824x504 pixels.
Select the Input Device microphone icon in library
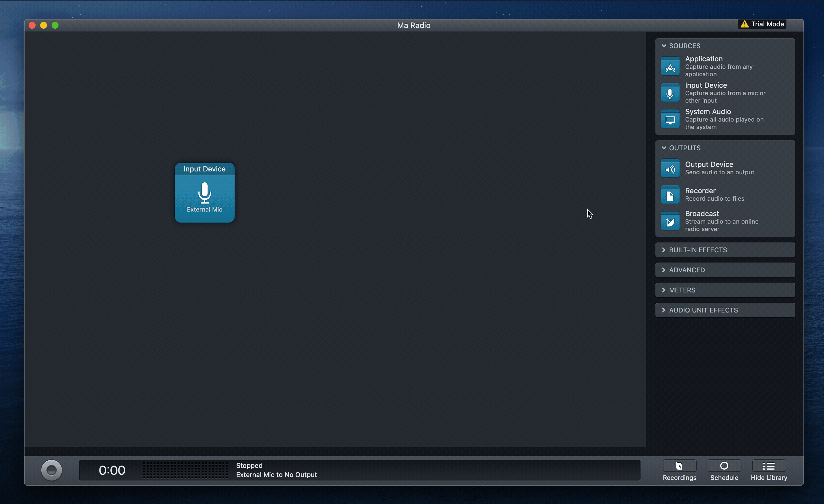(x=670, y=93)
